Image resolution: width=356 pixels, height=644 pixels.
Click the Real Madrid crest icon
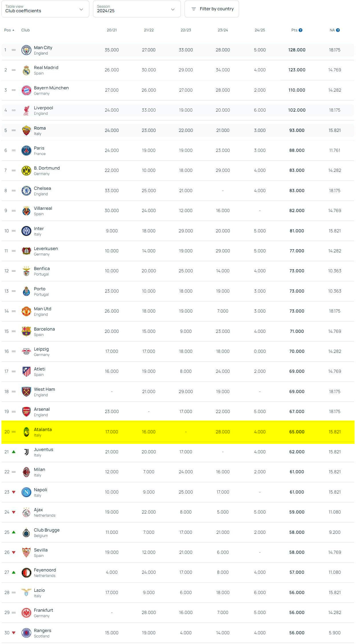point(26,70)
